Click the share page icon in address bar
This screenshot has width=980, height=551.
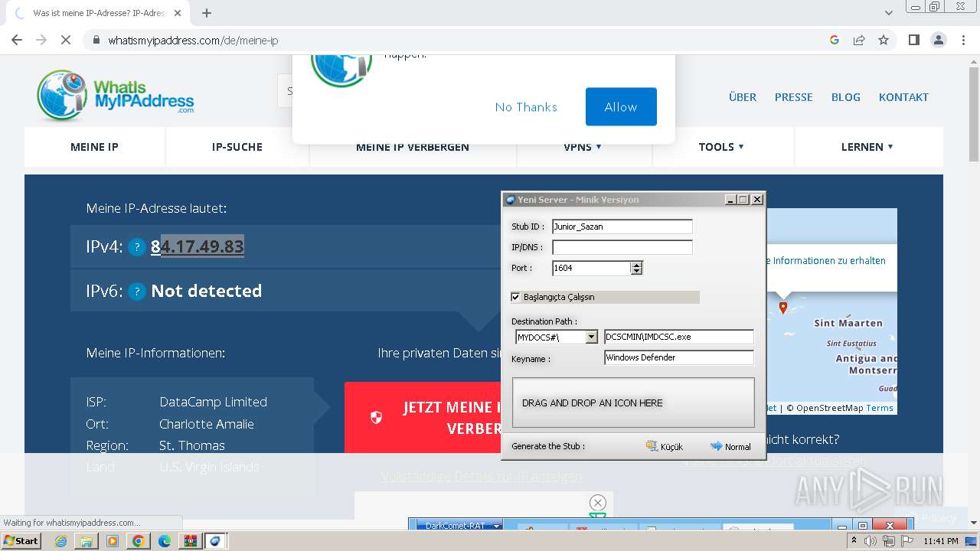coord(859,40)
